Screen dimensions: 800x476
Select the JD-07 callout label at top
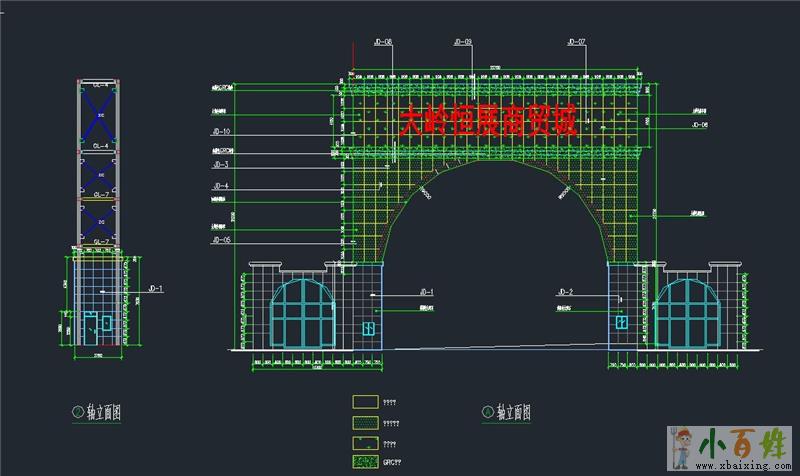576,43
